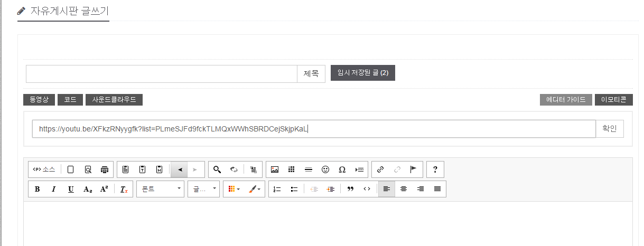This screenshot has width=644, height=246.
Task: Select align right
Action: (421, 189)
